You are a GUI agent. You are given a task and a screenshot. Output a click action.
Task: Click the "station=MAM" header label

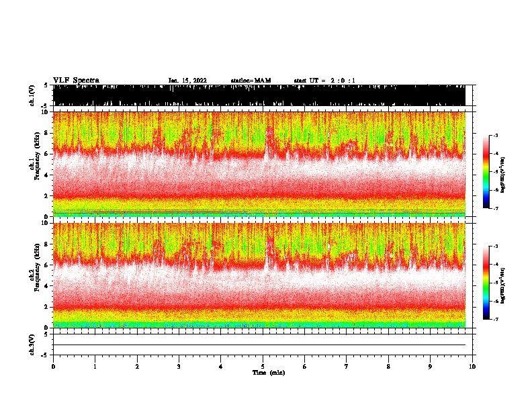(251, 81)
